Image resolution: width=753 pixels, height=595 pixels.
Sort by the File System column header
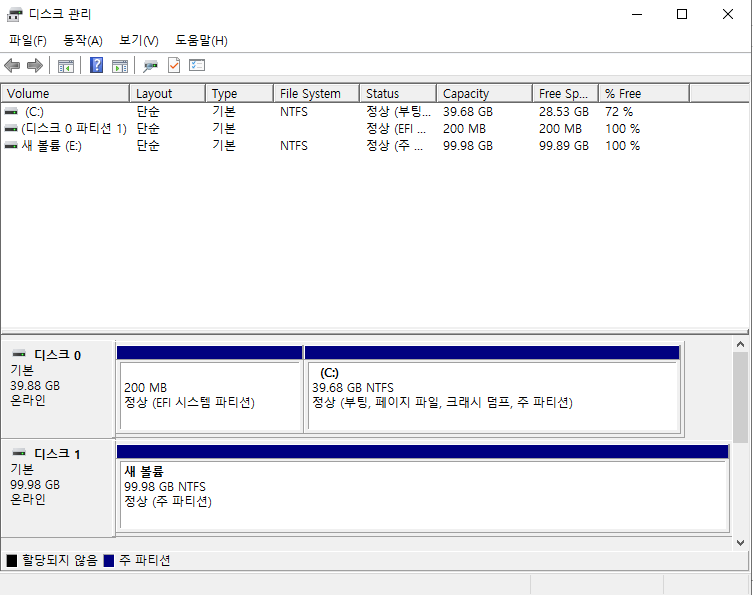pyautogui.click(x=316, y=94)
